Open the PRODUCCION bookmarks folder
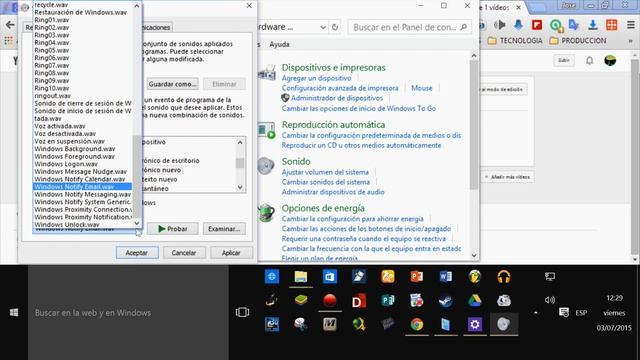The image size is (640, 360). pyautogui.click(x=578, y=41)
